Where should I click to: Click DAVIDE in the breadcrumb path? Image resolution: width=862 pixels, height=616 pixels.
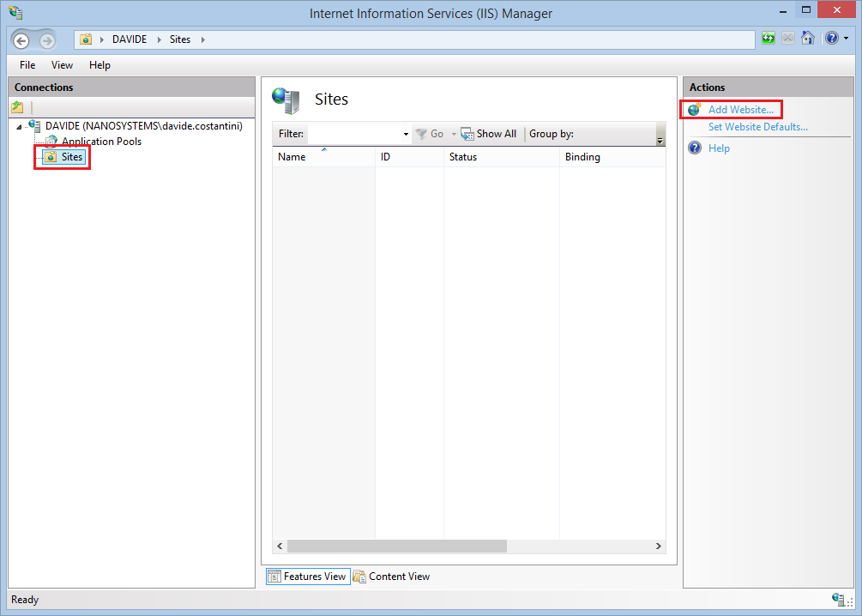130,39
